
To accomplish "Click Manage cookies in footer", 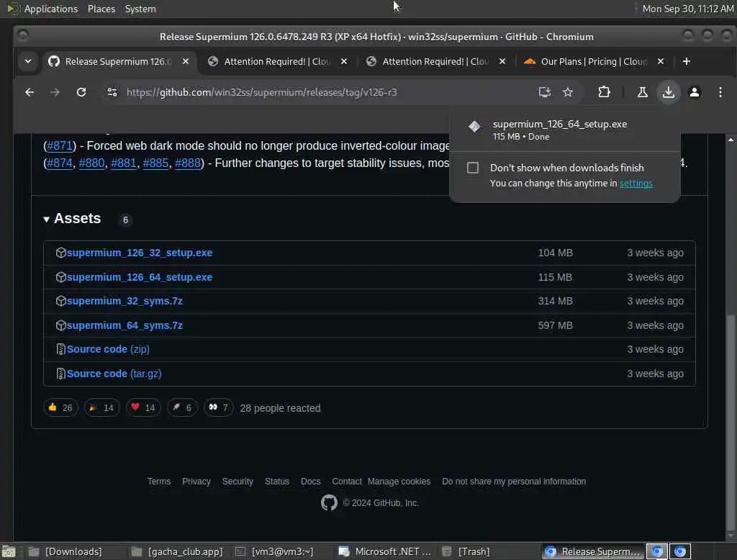I will click(x=399, y=482).
